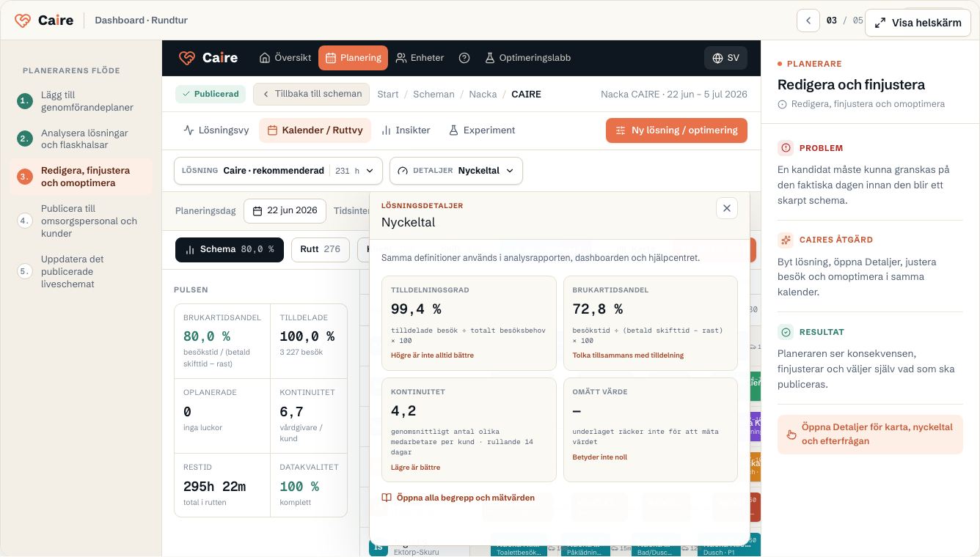Click Betyder inte noll note
Viewport: 980px width, 557px height.
point(600,457)
